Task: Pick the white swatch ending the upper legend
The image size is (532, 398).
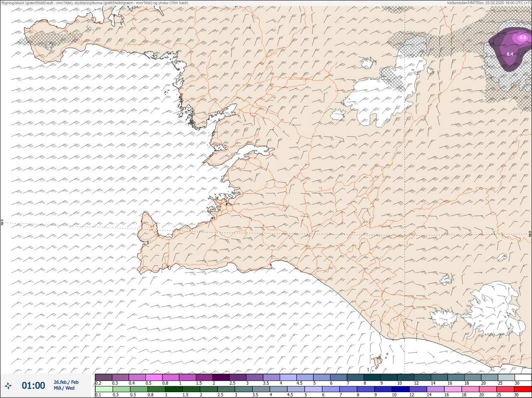Action: pyautogui.click(x=522, y=377)
